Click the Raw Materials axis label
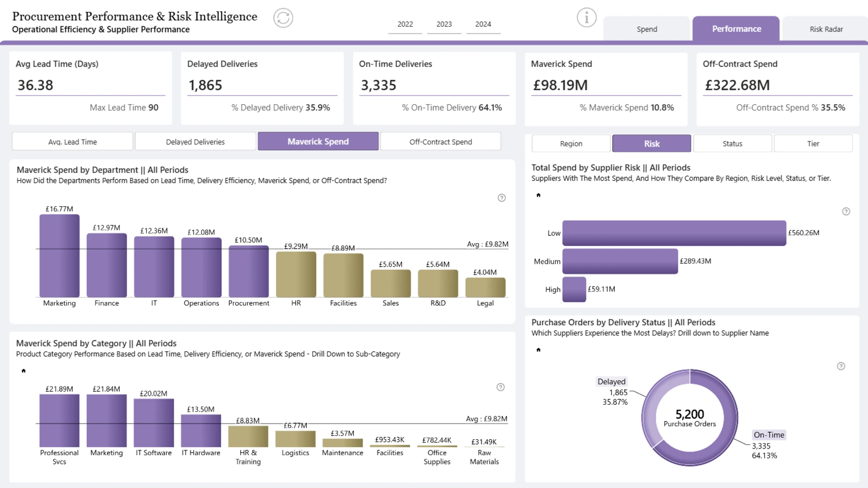868x488 pixels. click(x=484, y=457)
